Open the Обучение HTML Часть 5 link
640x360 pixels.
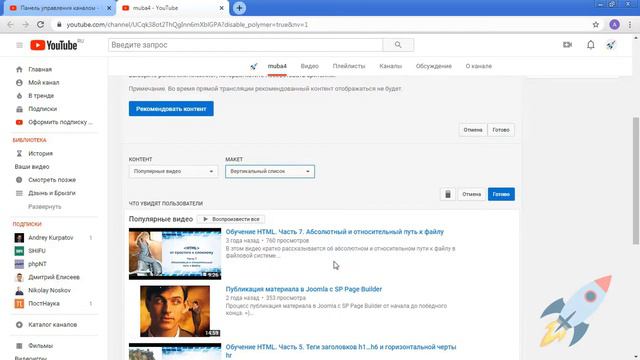(341, 351)
